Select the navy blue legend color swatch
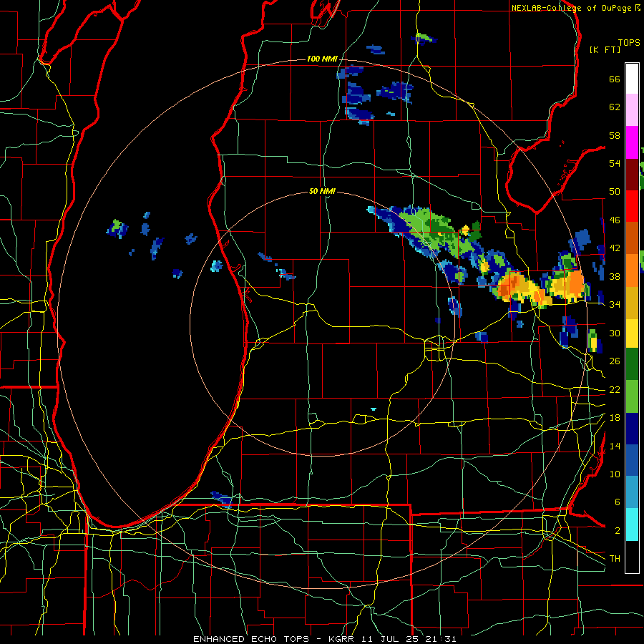 [632, 429]
